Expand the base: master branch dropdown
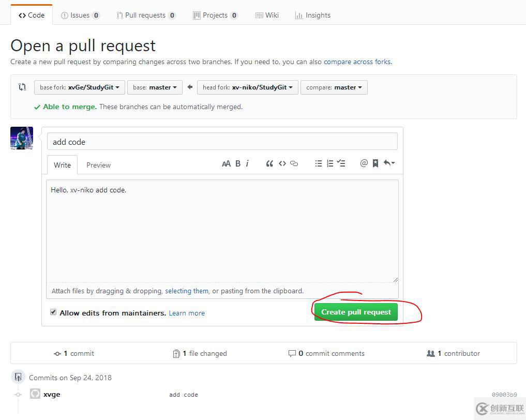 (155, 87)
